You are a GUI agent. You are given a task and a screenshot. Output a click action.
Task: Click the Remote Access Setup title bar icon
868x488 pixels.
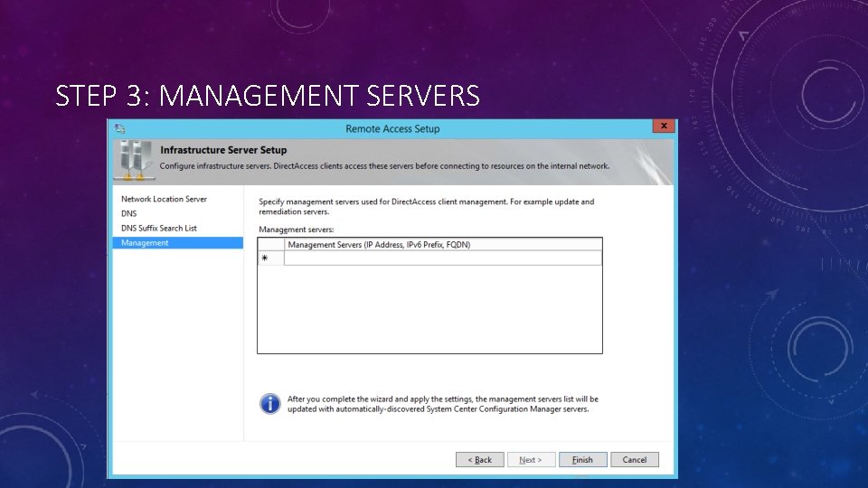pyautogui.click(x=119, y=129)
